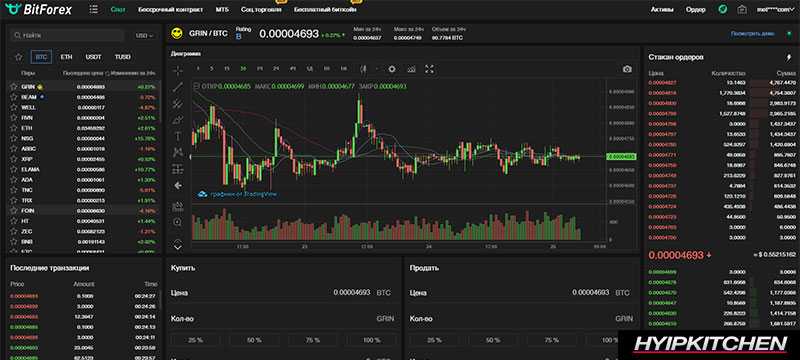Open the USD currency dropdown

pyautogui.click(x=144, y=36)
